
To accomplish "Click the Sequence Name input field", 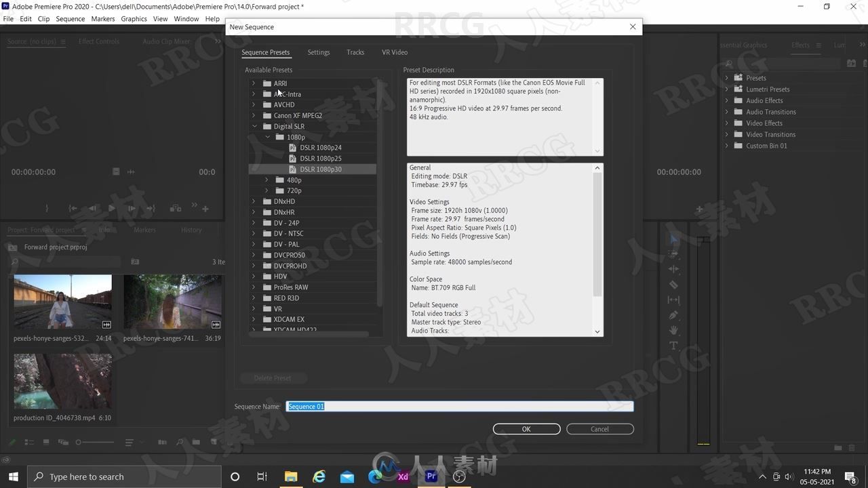I will (460, 407).
